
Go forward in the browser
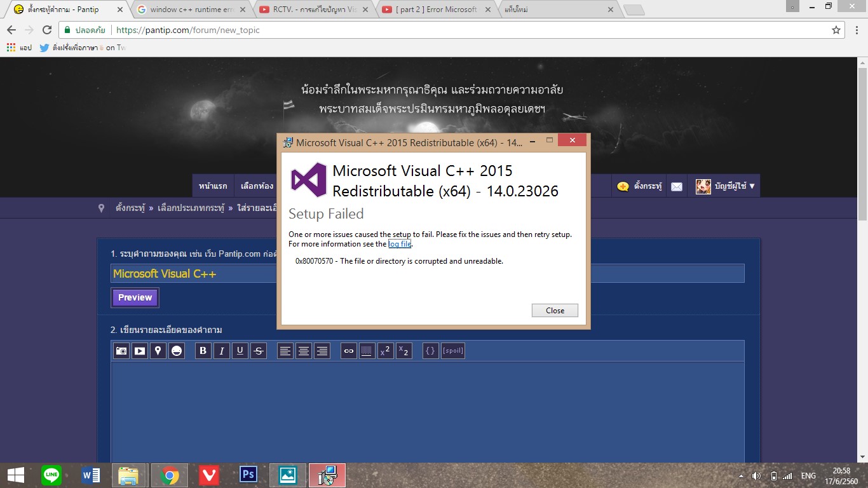coord(29,30)
